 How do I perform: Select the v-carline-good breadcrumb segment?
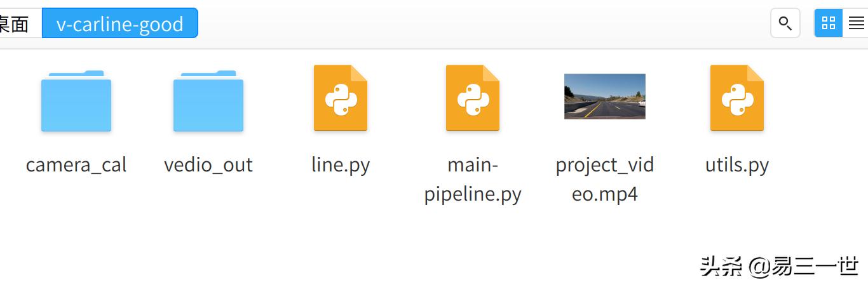[120, 23]
